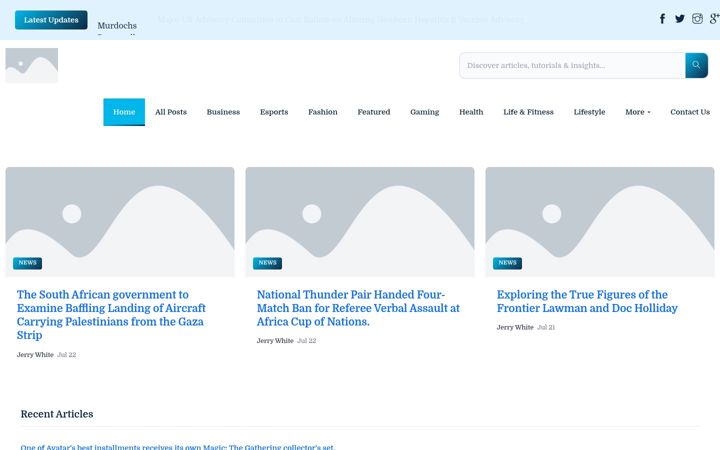This screenshot has width=720, height=450.
Task: Expand the More dropdown menu
Action: [x=638, y=112]
